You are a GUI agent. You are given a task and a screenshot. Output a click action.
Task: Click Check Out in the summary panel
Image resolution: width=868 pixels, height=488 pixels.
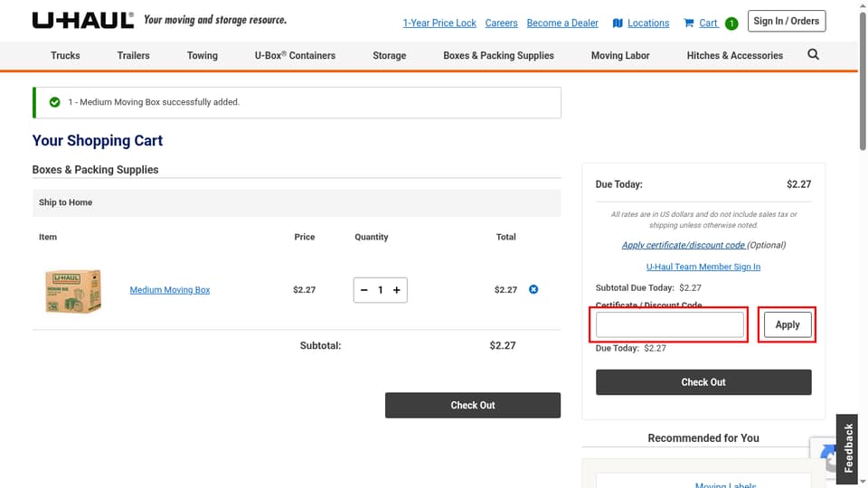pyautogui.click(x=703, y=382)
